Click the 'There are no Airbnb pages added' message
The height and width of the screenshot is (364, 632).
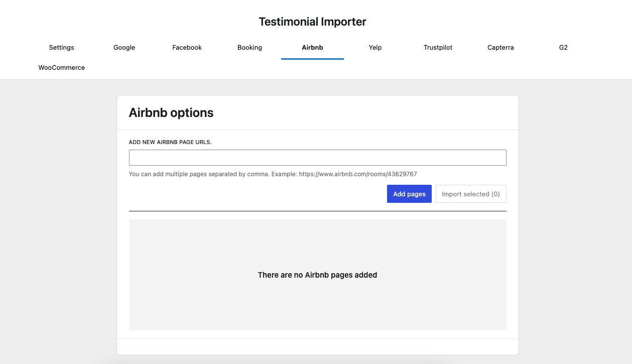(x=317, y=275)
